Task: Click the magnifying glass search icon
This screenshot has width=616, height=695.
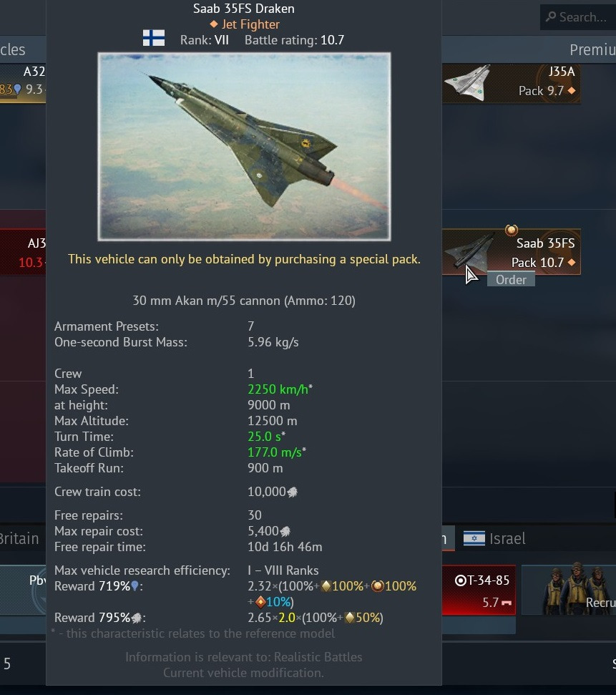Action: (x=551, y=17)
